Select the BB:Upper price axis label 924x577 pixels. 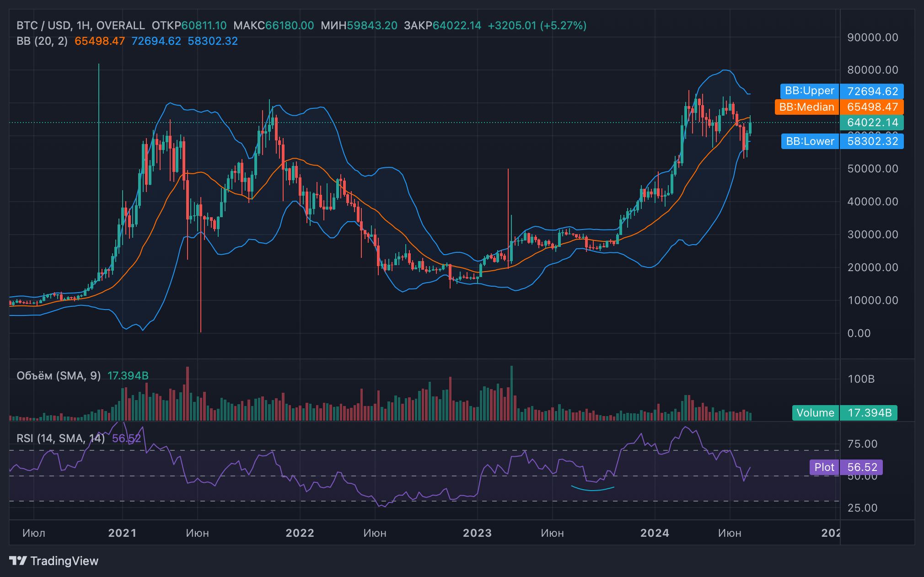810,91
